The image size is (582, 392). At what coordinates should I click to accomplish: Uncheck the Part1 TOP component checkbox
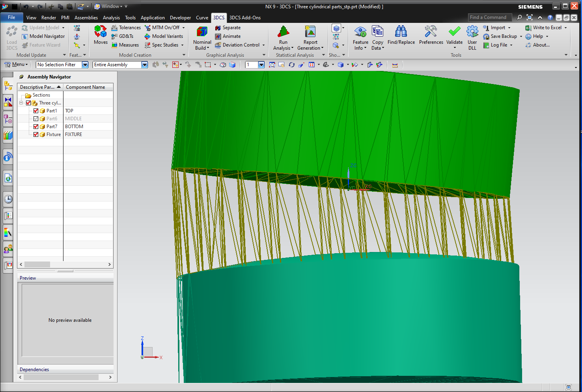pyautogui.click(x=36, y=111)
